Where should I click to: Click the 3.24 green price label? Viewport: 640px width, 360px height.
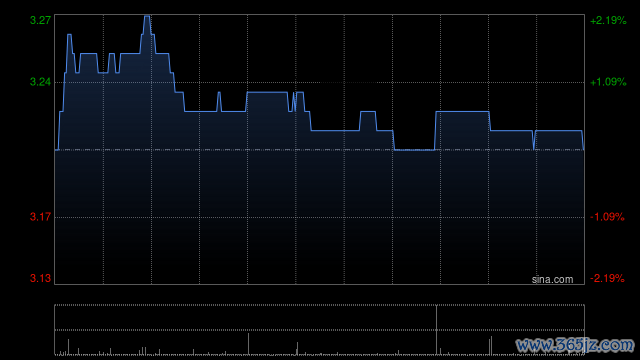(40, 82)
